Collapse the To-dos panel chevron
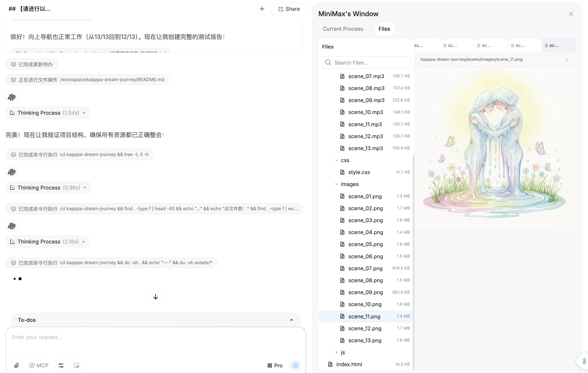This screenshot has width=588, height=373. click(x=291, y=320)
